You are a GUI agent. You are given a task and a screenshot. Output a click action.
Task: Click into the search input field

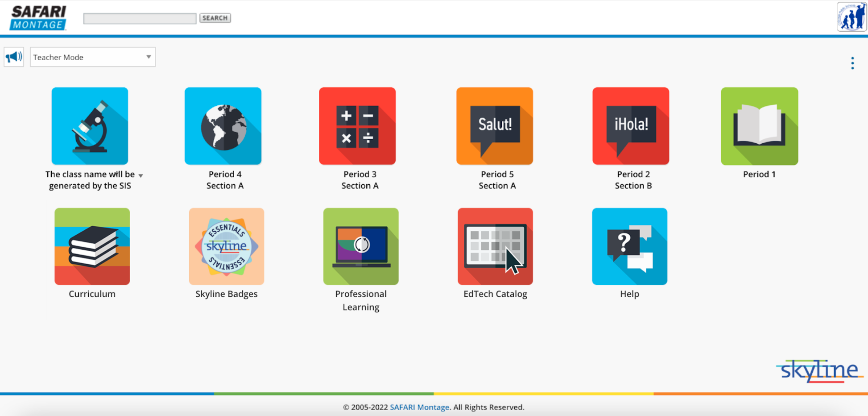[x=140, y=18]
